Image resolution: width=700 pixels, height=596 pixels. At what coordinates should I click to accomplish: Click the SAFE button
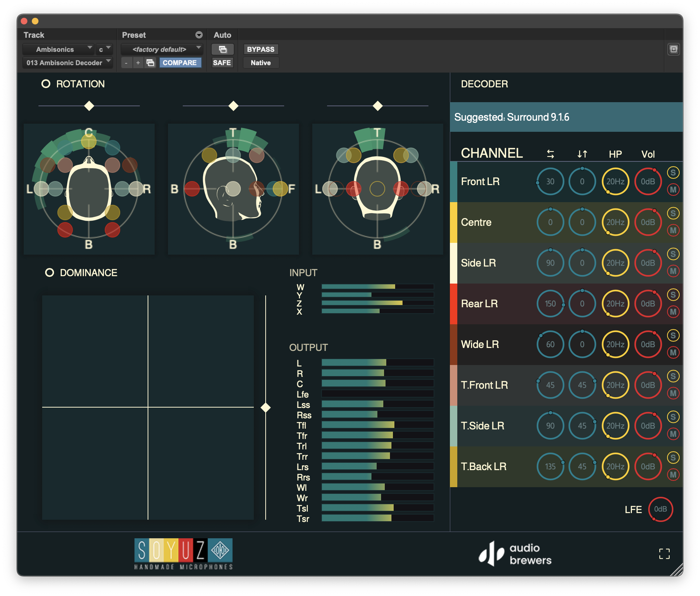pos(222,63)
